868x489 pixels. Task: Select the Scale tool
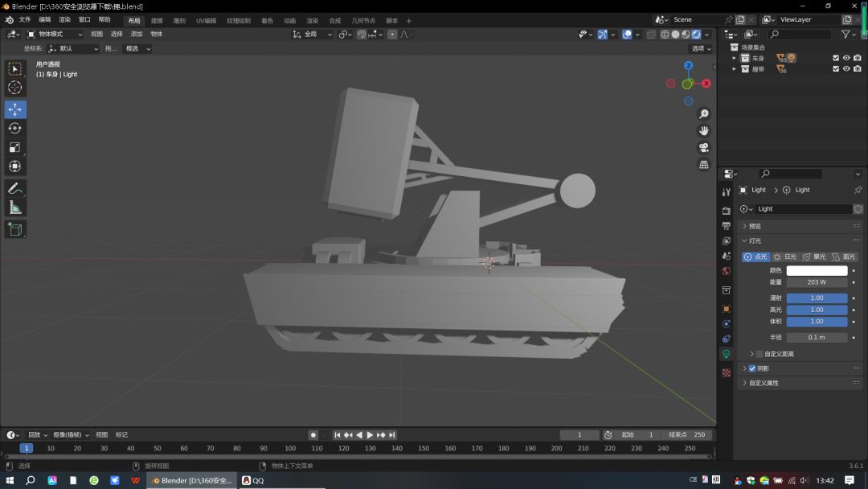[15, 147]
